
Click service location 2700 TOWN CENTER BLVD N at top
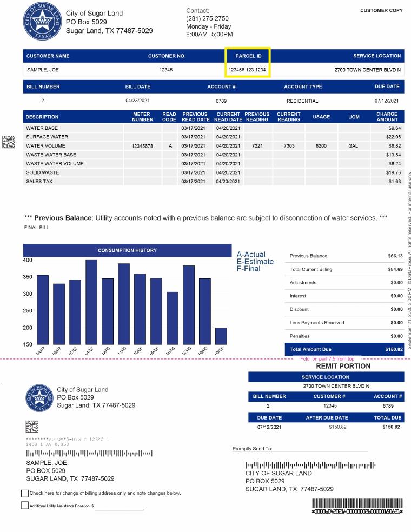(368, 70)
